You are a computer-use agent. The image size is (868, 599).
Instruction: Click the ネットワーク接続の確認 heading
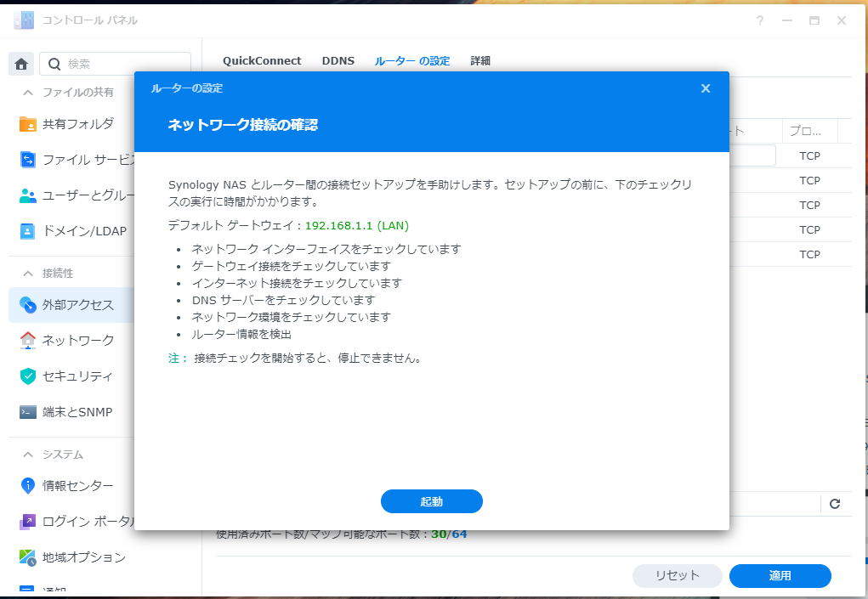pos(243,125)
